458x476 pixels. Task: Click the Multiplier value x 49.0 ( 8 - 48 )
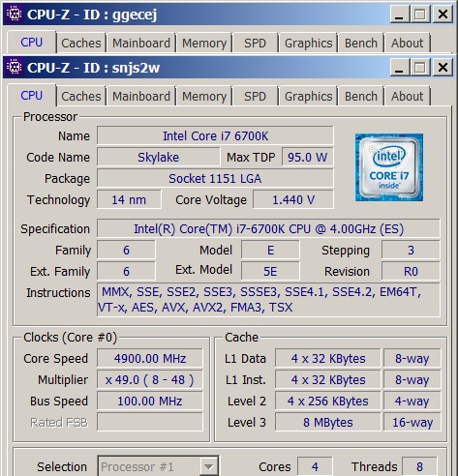click(150, 379)
